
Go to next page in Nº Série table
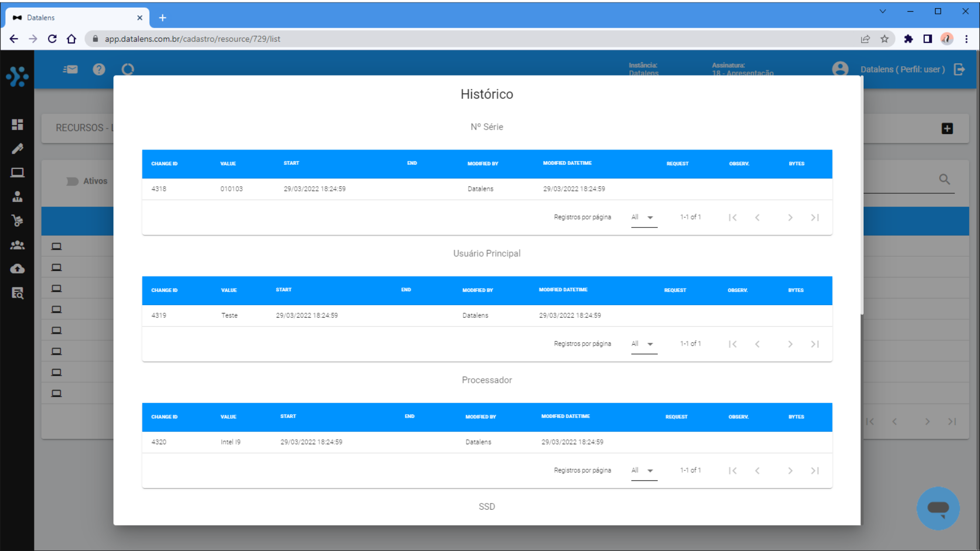(790, 217)
